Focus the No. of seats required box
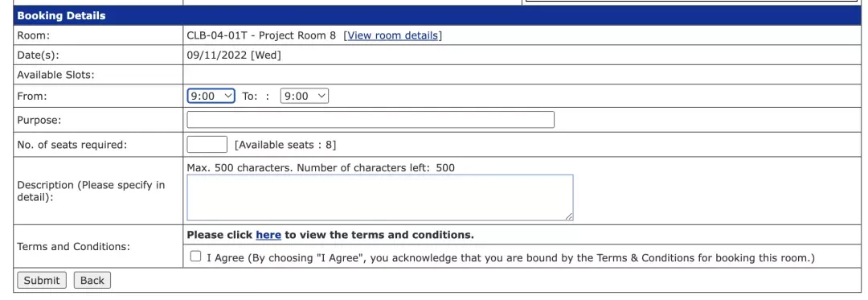The image size is (868, 300). click(x=207, y=145)
